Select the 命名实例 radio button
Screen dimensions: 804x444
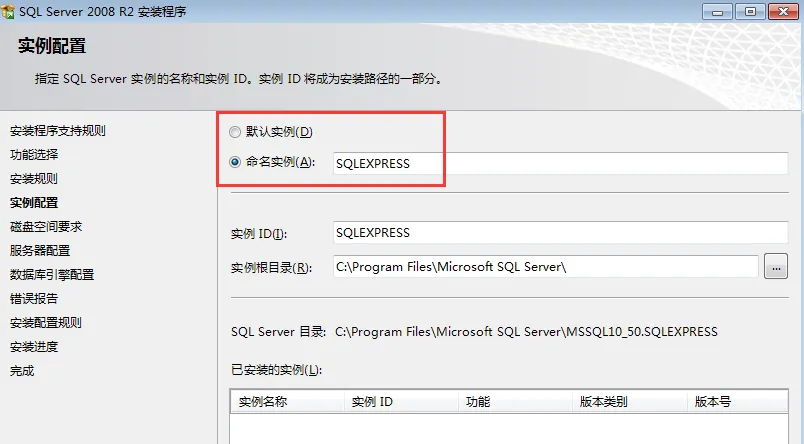coord(235,163)
